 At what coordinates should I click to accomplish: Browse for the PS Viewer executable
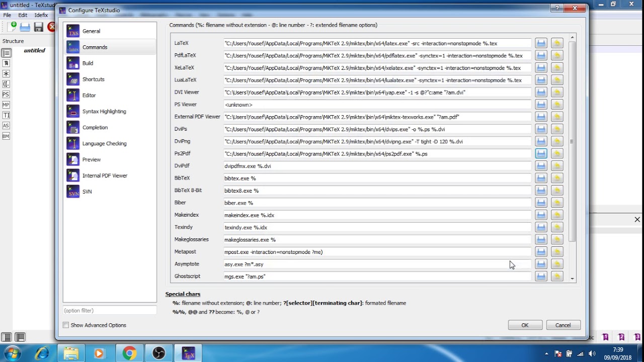541,105
